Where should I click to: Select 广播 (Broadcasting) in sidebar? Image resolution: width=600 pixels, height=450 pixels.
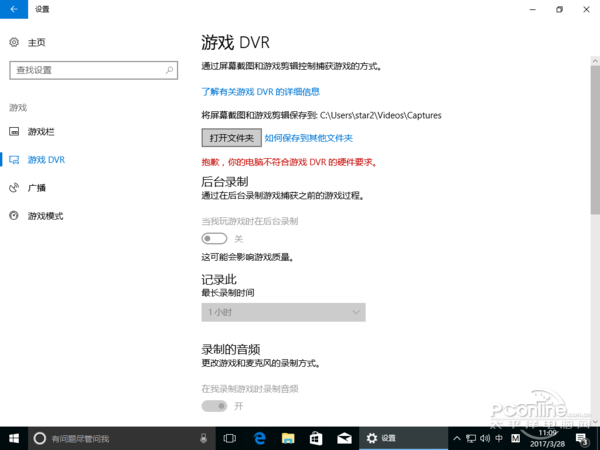[x=36, y=188]
